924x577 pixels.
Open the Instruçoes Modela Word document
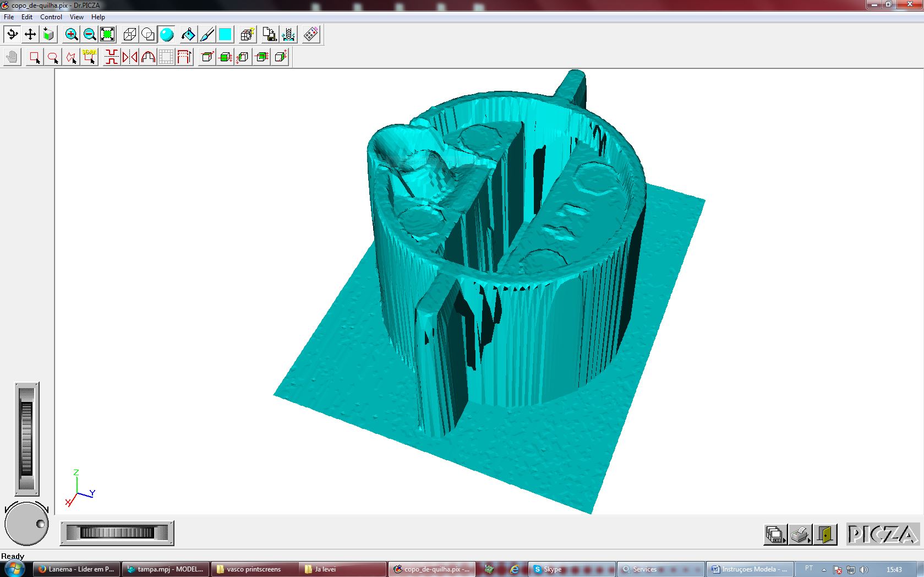click(x=750, y=569)
